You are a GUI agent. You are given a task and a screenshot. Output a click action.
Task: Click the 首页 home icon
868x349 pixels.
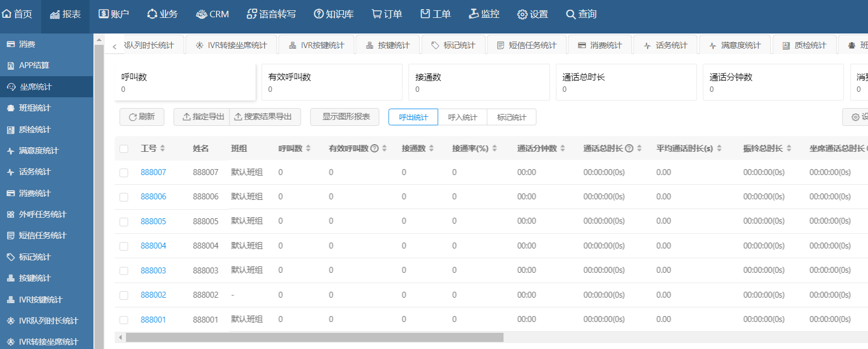7,14
